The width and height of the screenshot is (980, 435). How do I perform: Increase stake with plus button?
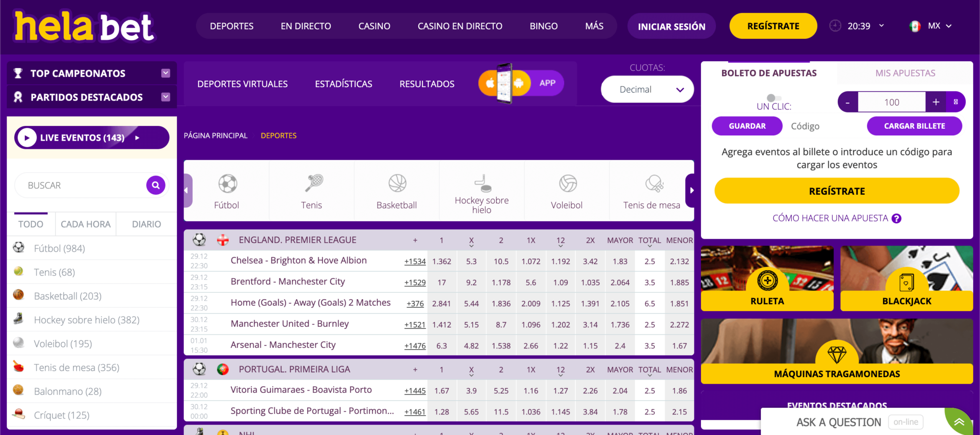pyautogui.click(x=936, y=102)
